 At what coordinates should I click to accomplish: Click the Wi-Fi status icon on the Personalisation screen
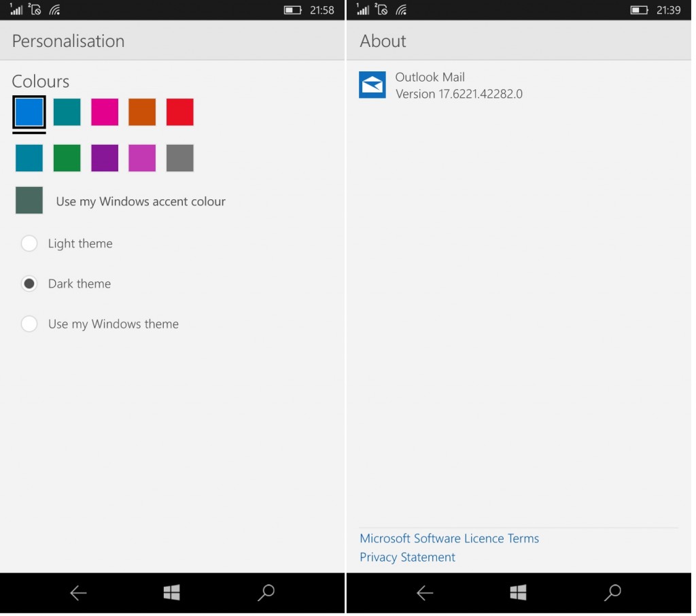[54, 10]
